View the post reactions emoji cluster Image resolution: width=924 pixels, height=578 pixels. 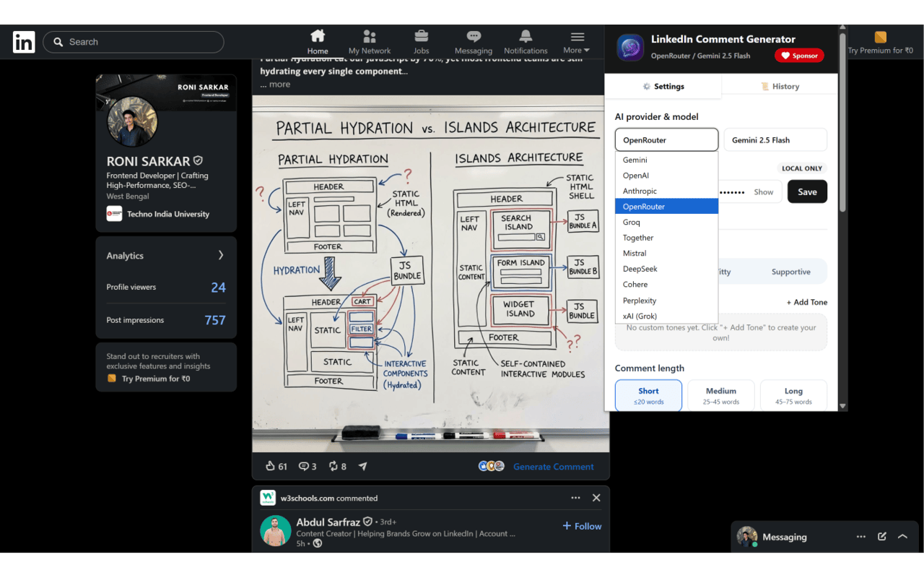click(x=491, y=466)
